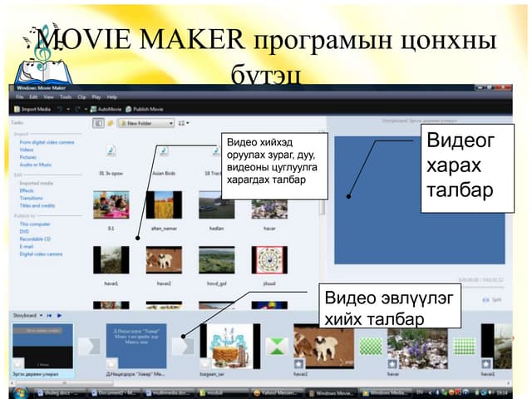This screenshot has height=399, width=532.
Task: Open the Tools menu
Action: (x=65, y=97)
